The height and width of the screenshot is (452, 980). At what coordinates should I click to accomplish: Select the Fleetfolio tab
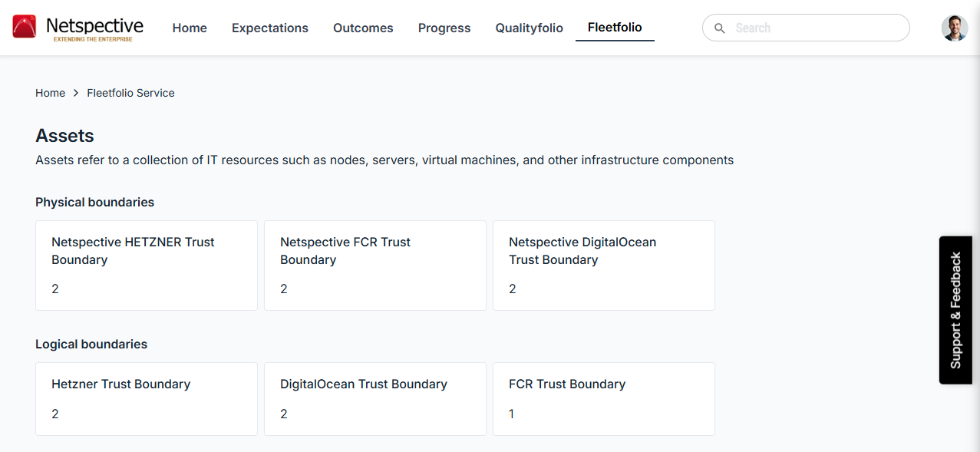tap(615, 28)
